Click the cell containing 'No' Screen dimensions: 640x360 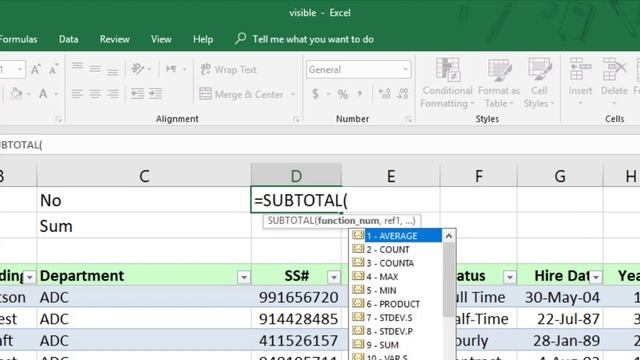pos(144,200)
